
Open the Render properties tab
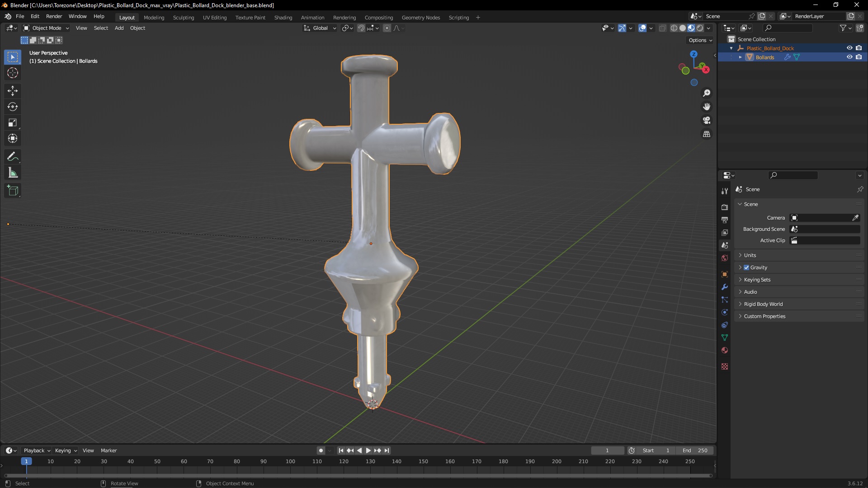click(x=725, y=207)
